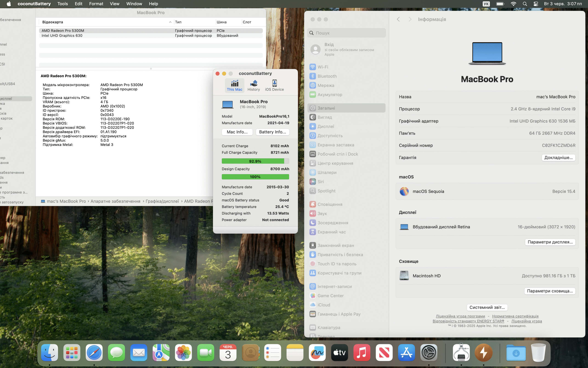Open the Help menu

pyautogui.click(x=153, y=4)
